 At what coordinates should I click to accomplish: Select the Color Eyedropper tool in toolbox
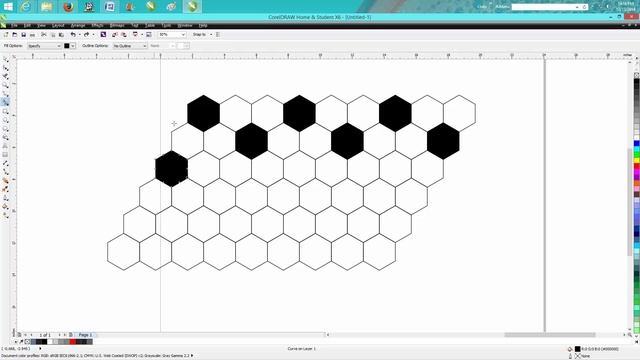pos(5,189)
